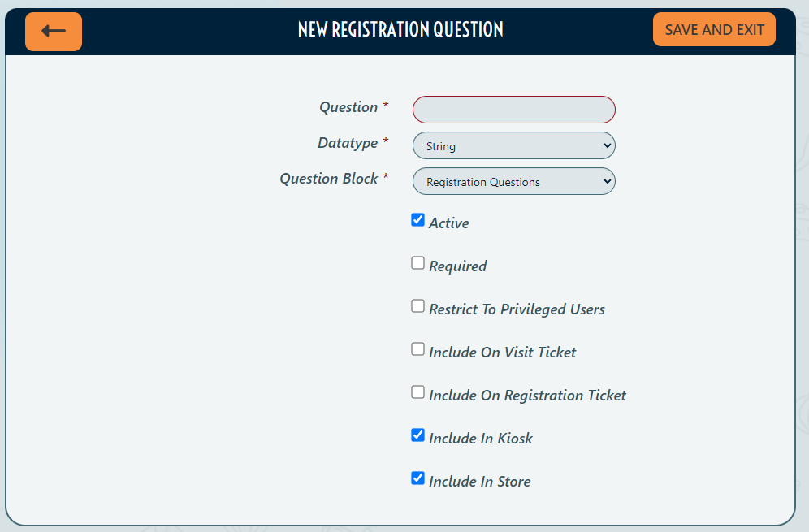Click the orange back arrow icon

click(53, 29)
